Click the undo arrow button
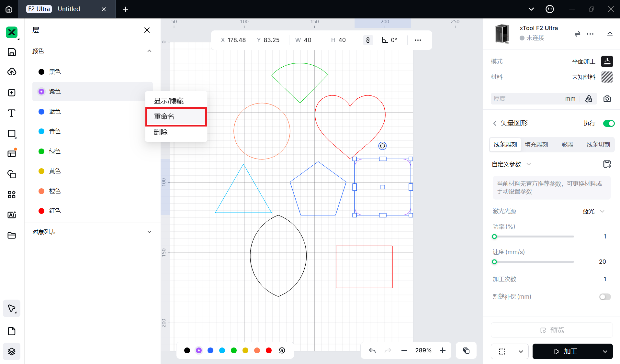Screen dimensions: 620x364 [372, 350]
